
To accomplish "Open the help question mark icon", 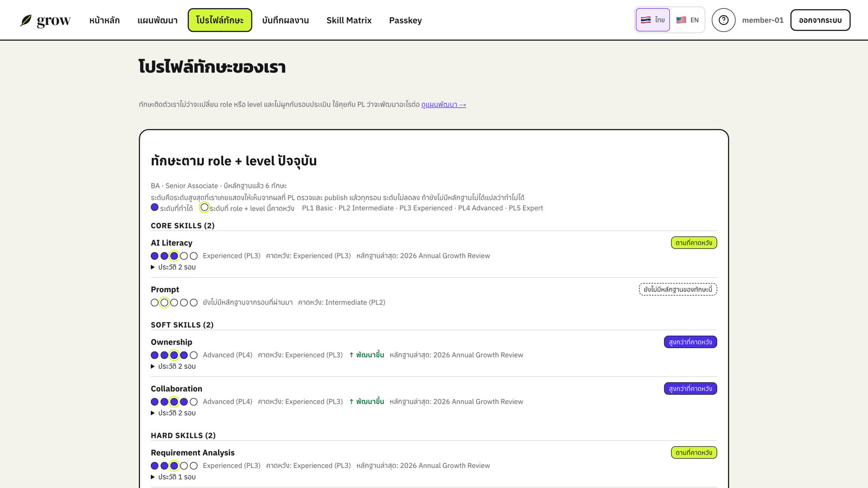I will (x=723, y=20).
